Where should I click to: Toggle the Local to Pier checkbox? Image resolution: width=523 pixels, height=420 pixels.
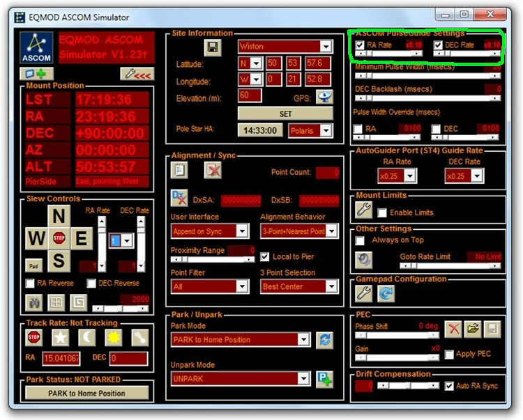(x=264, y=257)
